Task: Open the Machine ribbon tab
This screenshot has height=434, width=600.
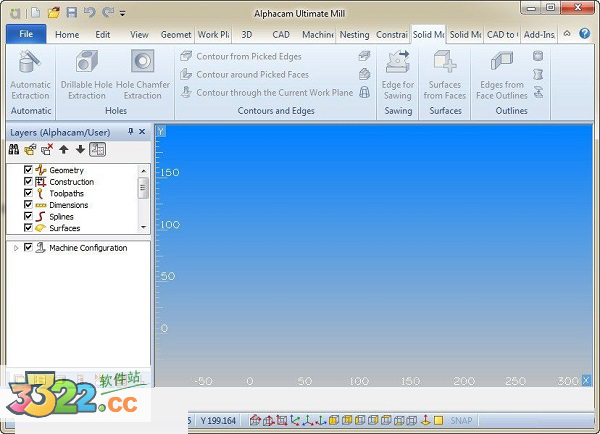Action: [318, 34]
